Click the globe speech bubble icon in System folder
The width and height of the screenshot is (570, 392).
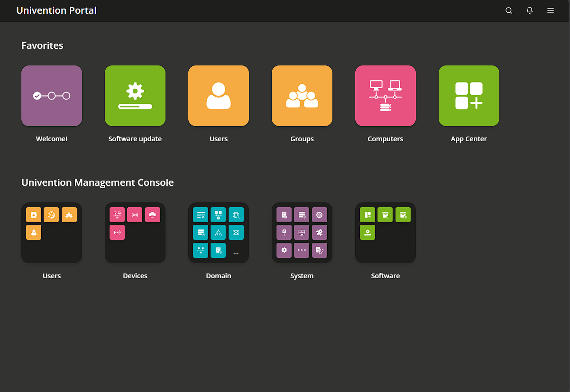click(320, 215)
